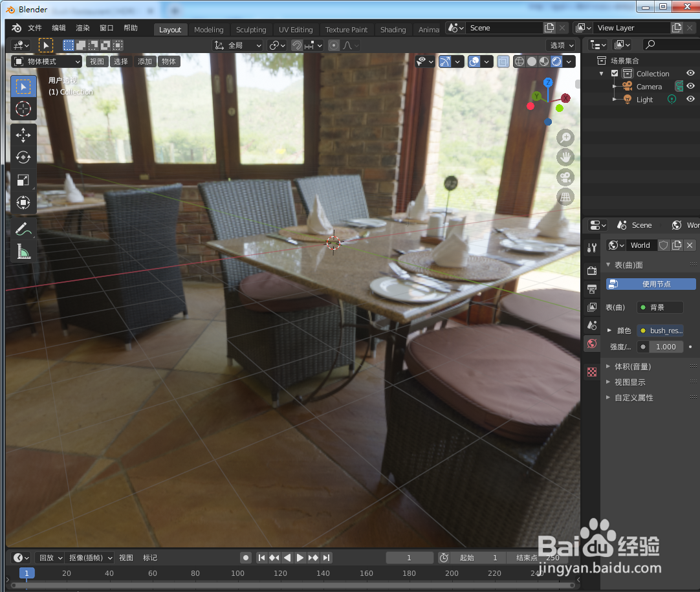Image resolution: width=700 pixels, height=592 pixels.
Task: Switch viewport to solid shading mode
Action: coord(532,61)
